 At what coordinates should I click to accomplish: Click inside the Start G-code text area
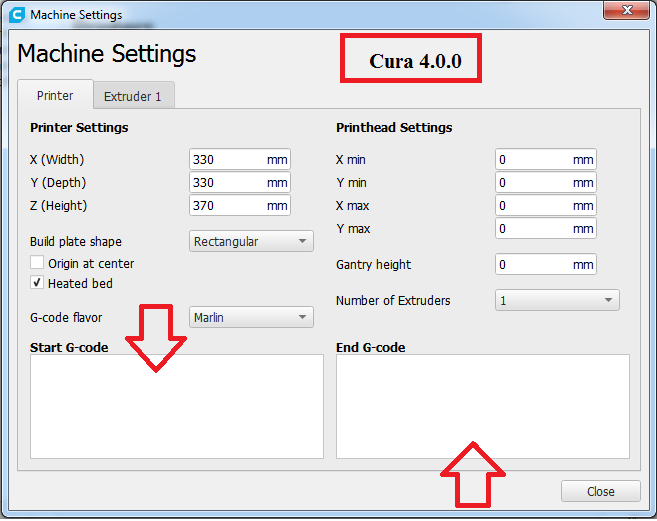click(177, 407)
